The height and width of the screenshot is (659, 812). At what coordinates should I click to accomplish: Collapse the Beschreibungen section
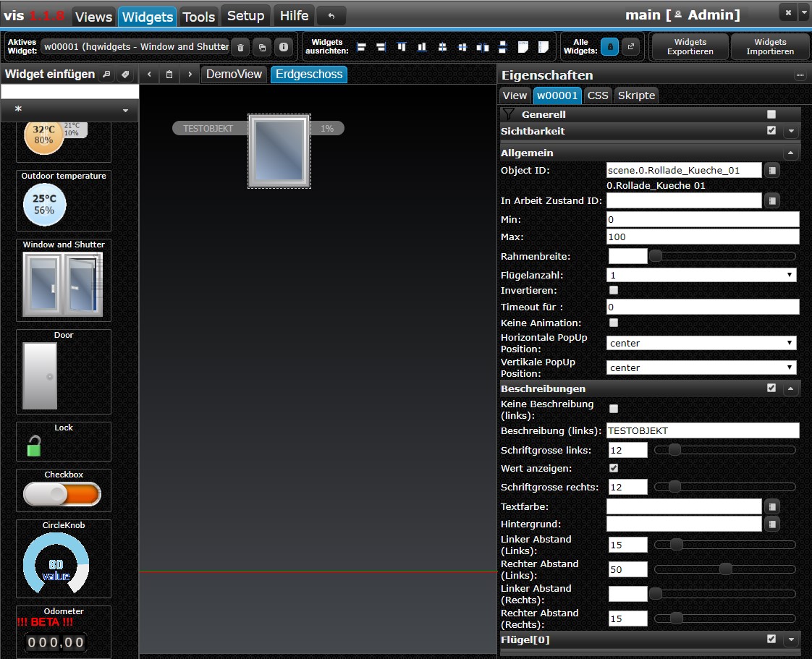coord(791,388)
